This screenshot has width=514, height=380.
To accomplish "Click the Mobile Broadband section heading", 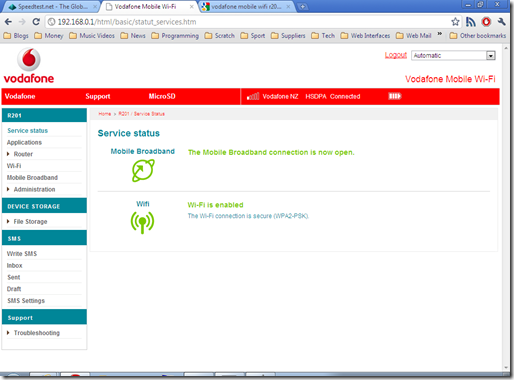I will coord(143,151).
